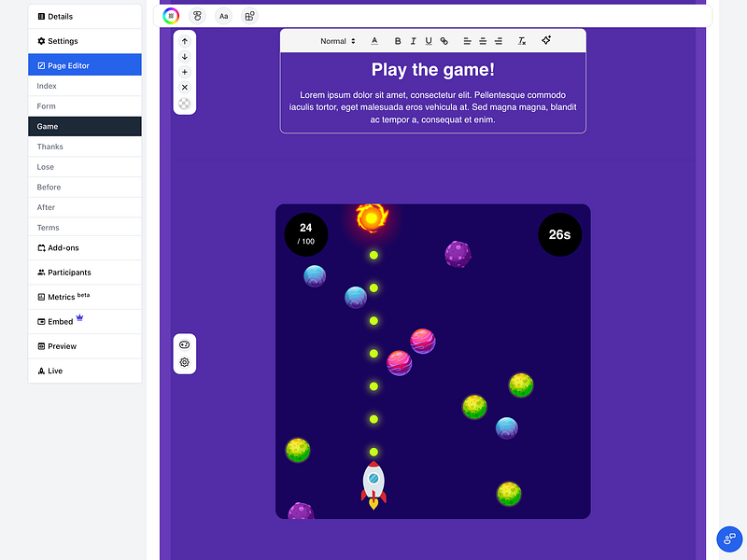Open the game controller options icon

(x=185, y=344)
